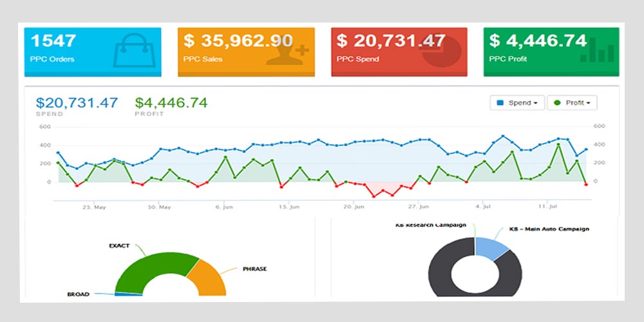
Task: Open the Spend metric dropdown
Action: [517, 103]
